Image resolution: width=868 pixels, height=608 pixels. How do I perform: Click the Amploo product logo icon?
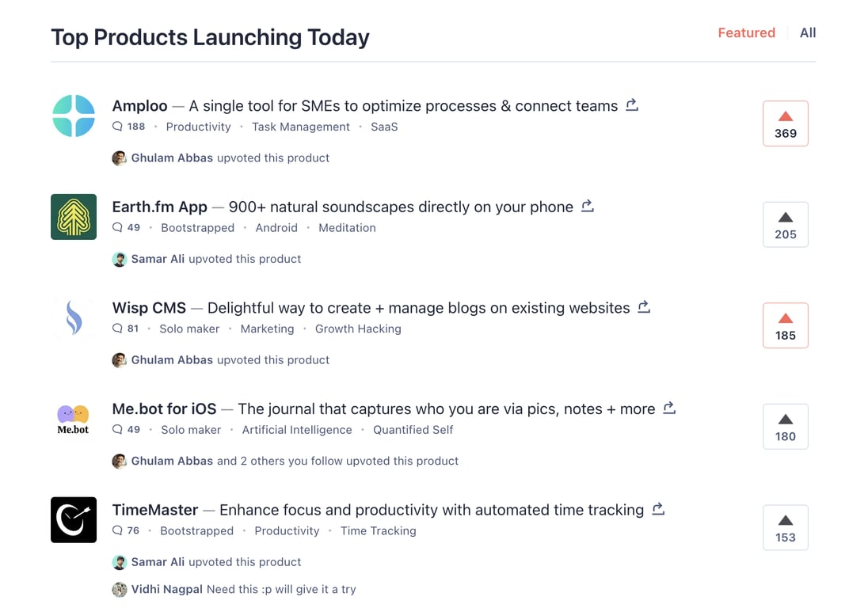point(74,116)
